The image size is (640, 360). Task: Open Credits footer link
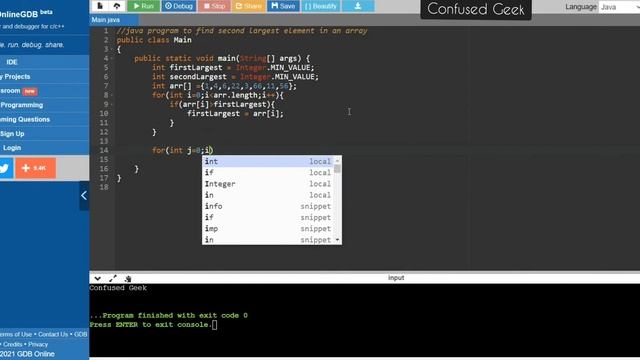[x=13, y=344]
